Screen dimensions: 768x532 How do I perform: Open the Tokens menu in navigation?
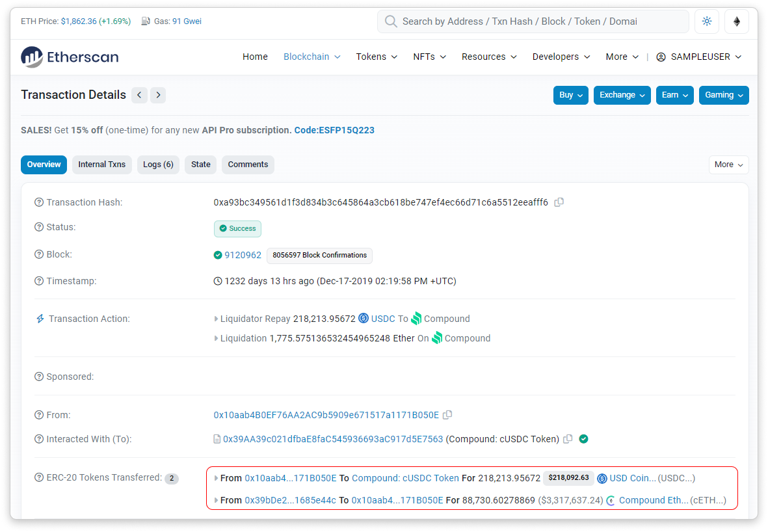click(x=377, y=57)
